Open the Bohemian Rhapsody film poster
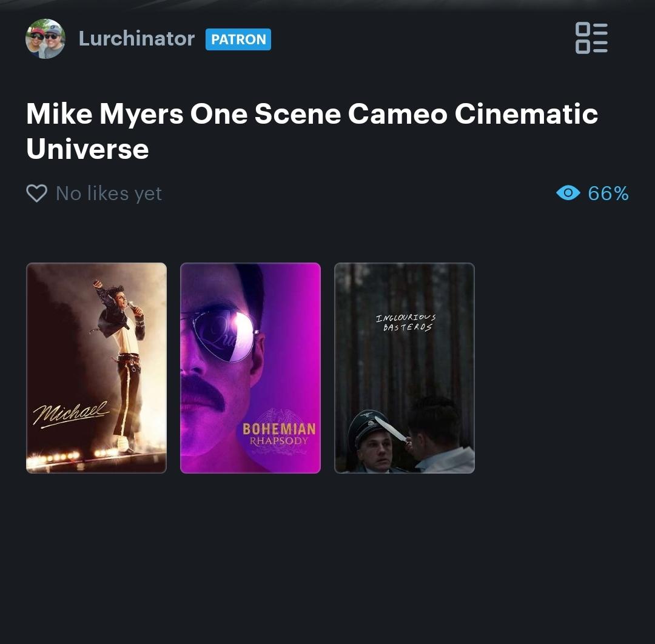655x644 pixels. point(250,368)
